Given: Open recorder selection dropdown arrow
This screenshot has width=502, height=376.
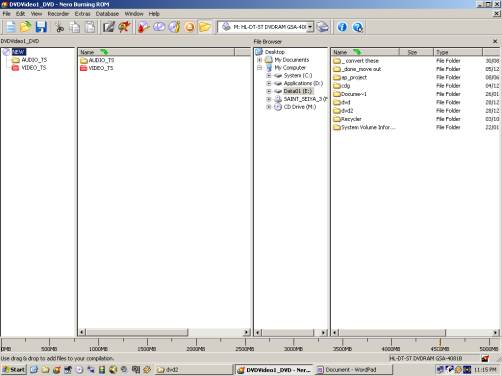Looking at the screenshot, I should click(310, 27).
